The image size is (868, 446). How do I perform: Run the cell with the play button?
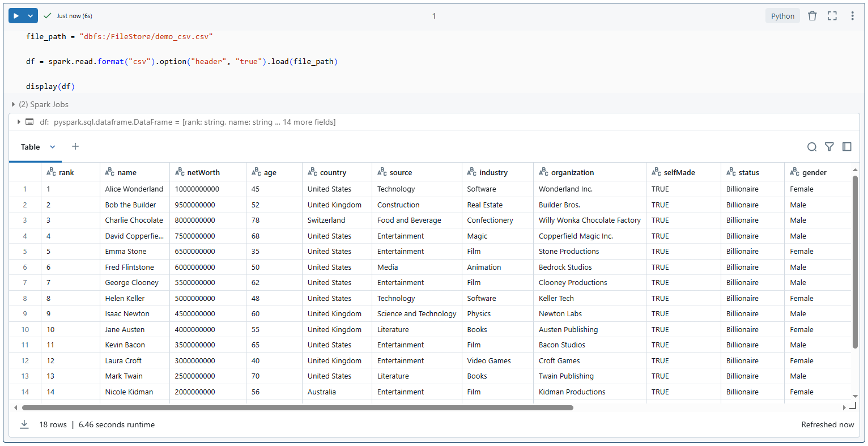pos(16,16)
